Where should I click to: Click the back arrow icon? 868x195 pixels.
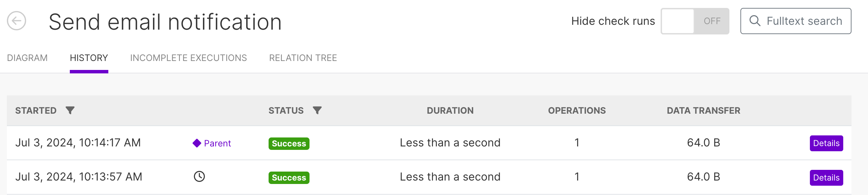[17, 21]
